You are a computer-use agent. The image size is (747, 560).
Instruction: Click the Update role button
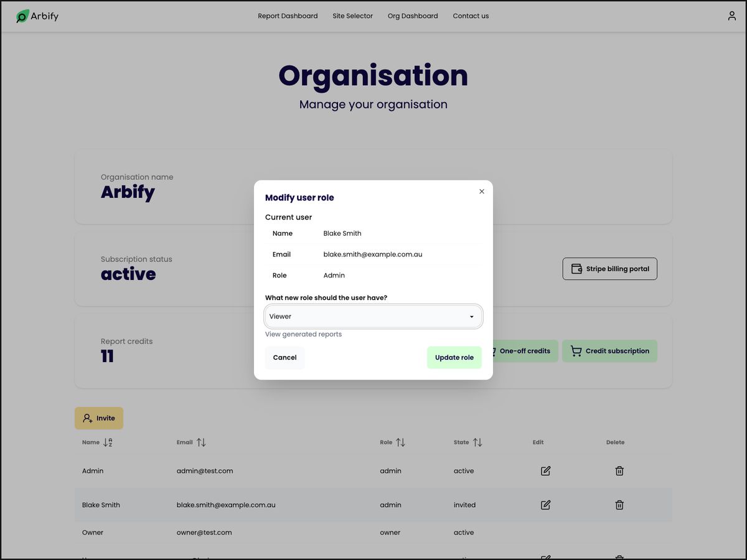pyautogui.click(x=454, y=357)
